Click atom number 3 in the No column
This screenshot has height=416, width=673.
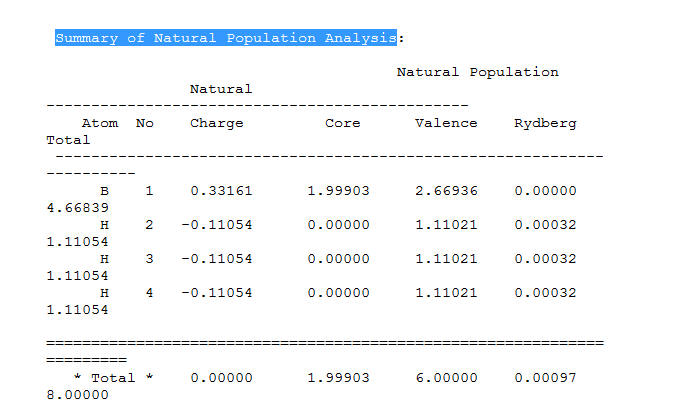pos(149,259)
